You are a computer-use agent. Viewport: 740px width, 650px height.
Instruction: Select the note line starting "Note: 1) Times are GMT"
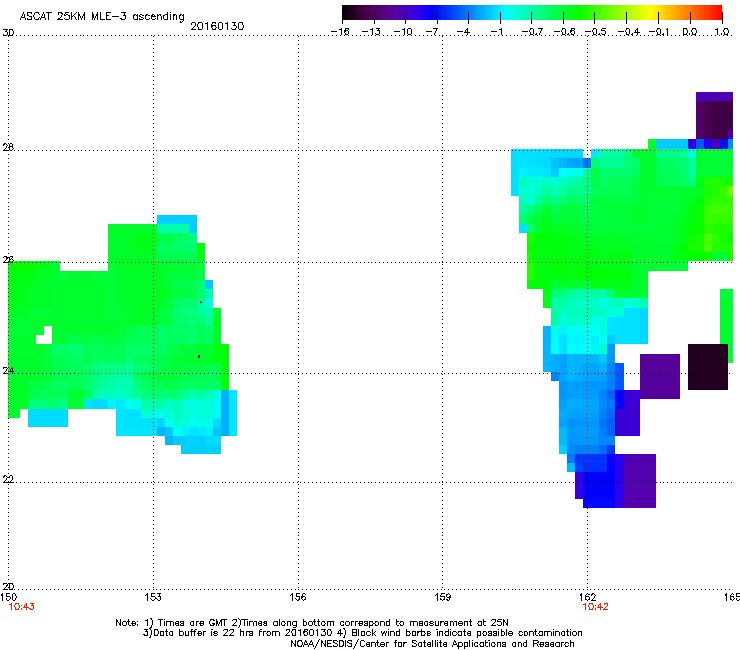pyautogui.click(x=312, y=623)
